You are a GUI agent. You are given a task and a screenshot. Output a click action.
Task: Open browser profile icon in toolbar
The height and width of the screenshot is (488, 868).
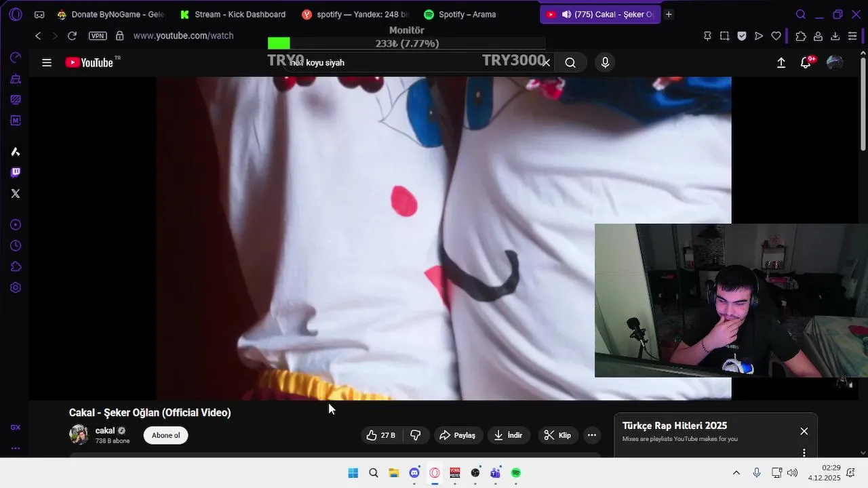coord(818,36)
